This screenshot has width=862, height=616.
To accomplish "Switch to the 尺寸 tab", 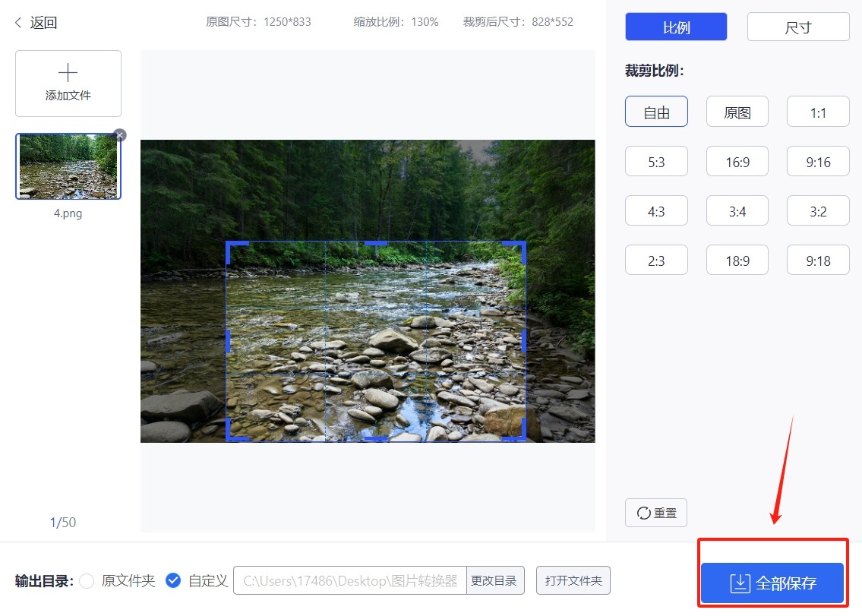I will pos(798,27).
